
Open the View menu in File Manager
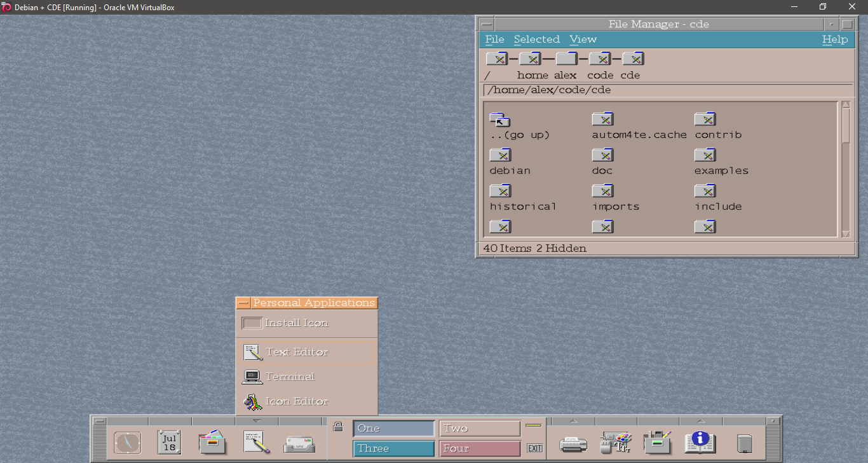pos(583,39)
